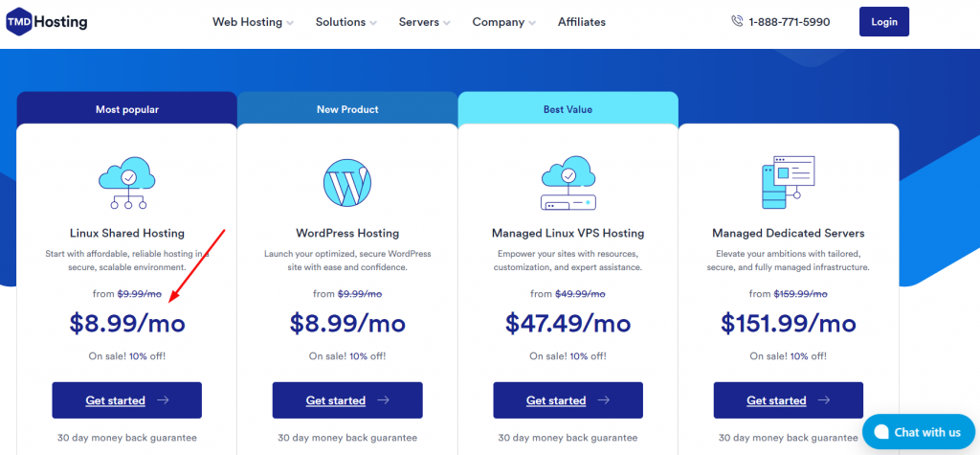
Task: Get started with Managed Dedicated Servers
Action: point(788,400)
